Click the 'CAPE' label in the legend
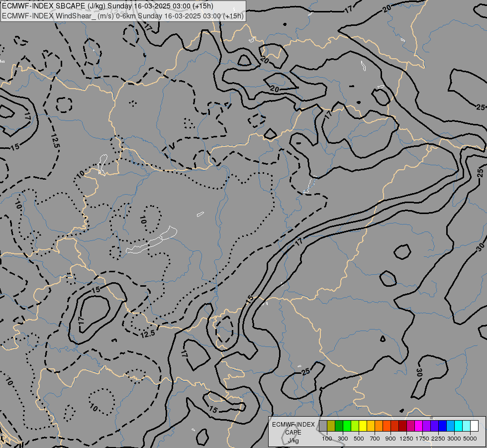Screen dimensions: 487x448 293,433
